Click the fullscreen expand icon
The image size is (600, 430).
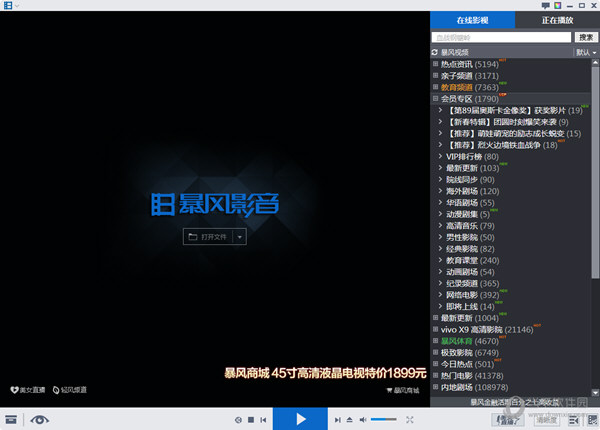409,420
